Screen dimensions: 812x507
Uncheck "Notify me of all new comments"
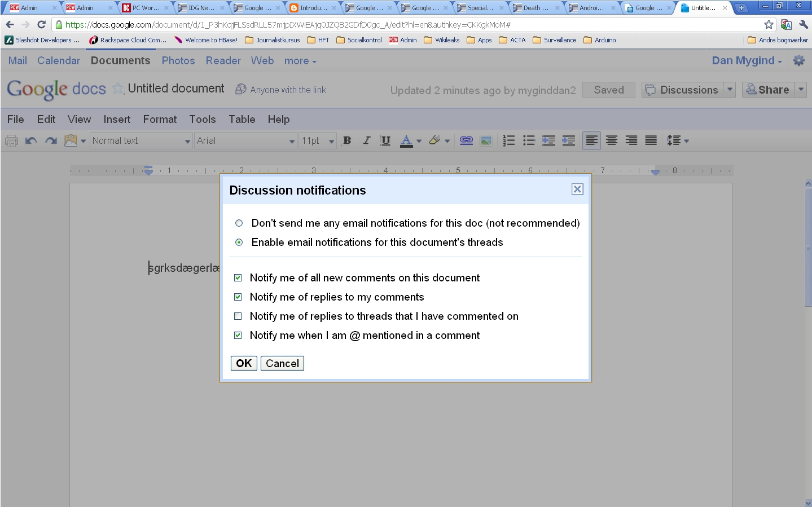[238, 278]
